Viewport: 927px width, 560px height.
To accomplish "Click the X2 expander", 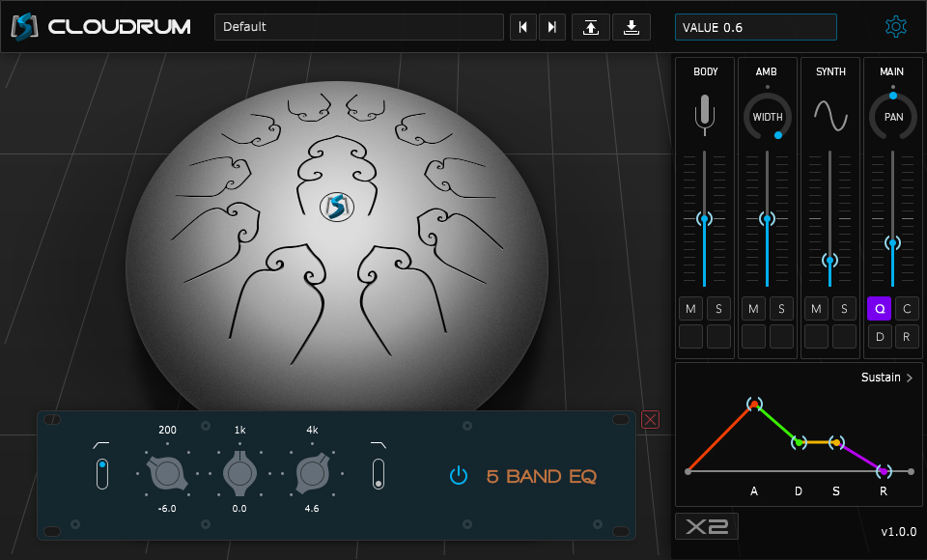I will pos(706,526).
